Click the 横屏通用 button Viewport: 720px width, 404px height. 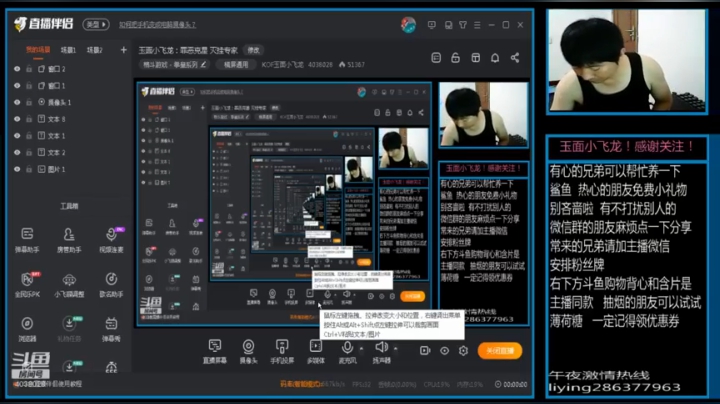(x=236, y=65)
